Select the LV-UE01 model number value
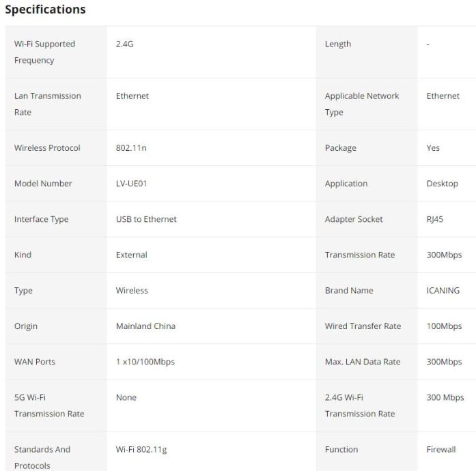Image resolution: width=476 pixels, height=471 pixels. pyautogui.click(x=133, y=184)
